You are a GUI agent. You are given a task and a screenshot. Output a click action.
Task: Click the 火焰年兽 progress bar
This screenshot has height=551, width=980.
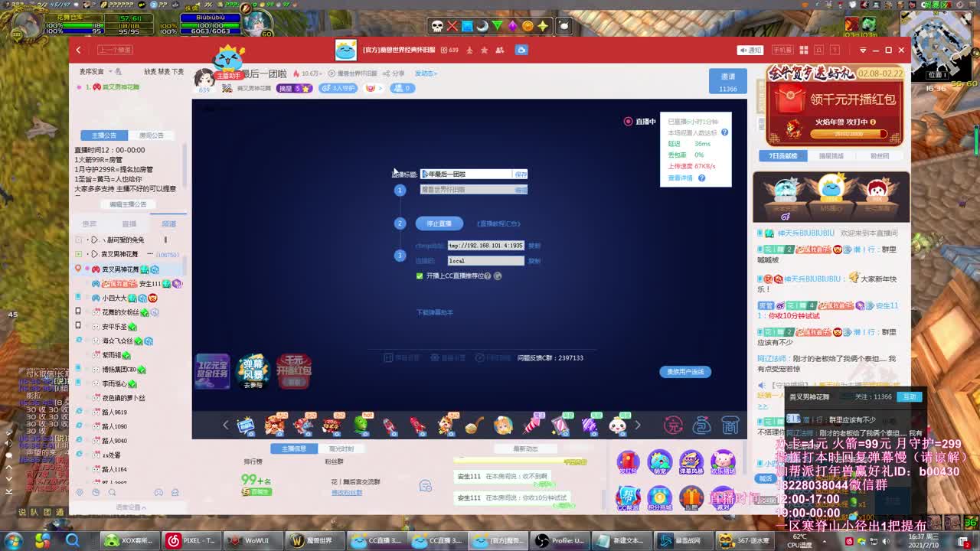tap(848, 134)
